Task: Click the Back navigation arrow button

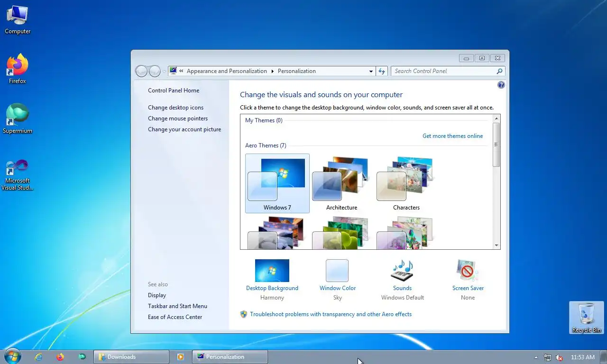Action: pyautogui.click(x=141, y=71)
